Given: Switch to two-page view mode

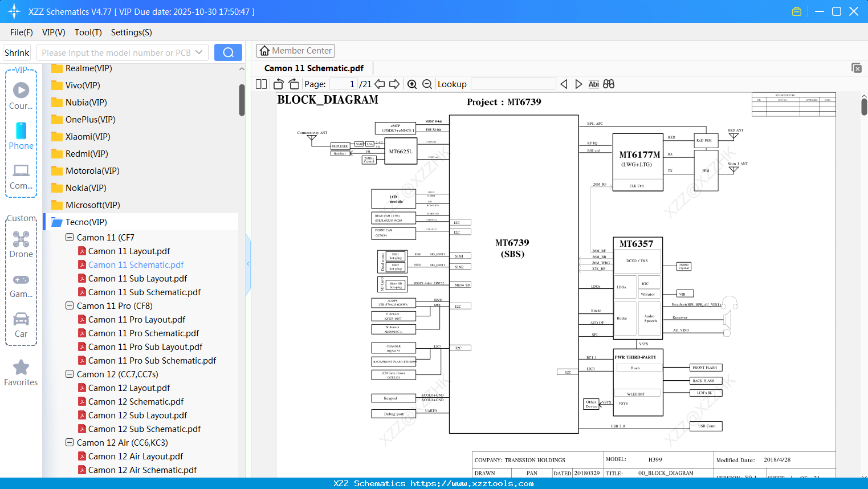Looking at the screenshot, I should coord(260,84).
